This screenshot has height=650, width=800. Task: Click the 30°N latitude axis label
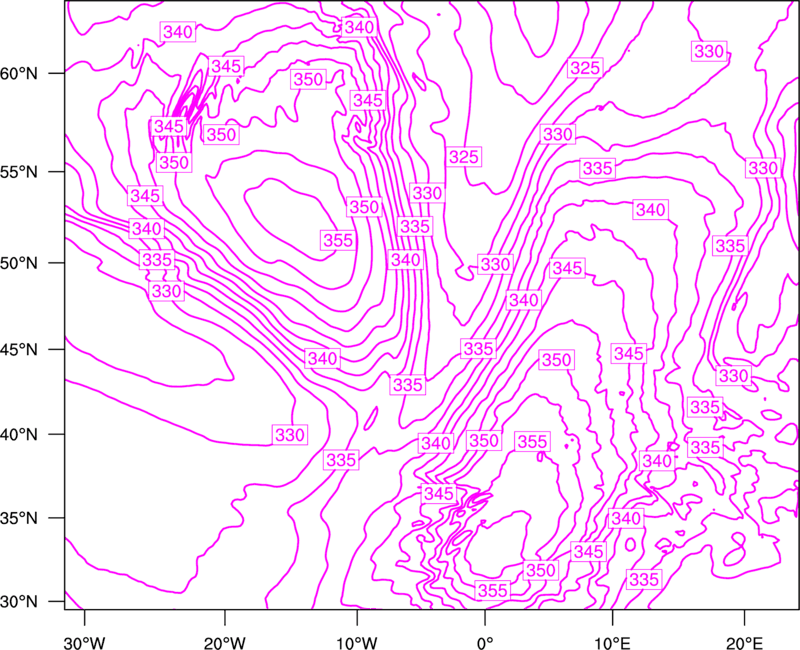pos(19,602)
